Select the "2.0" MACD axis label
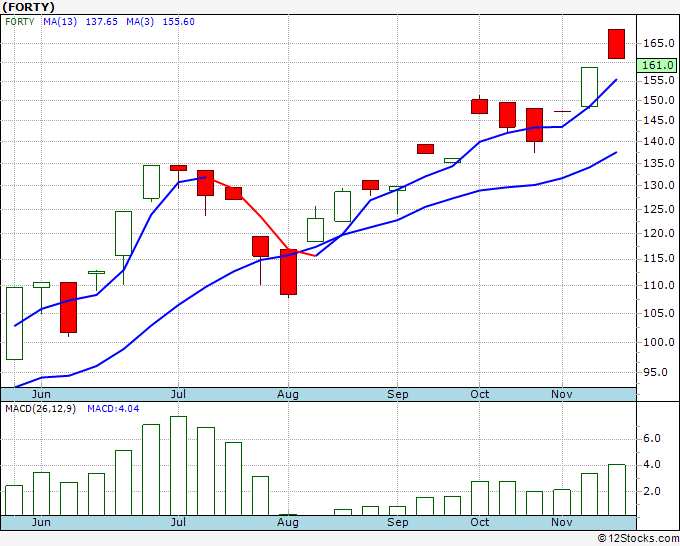 pyautogui.click(x=652, y=491)
